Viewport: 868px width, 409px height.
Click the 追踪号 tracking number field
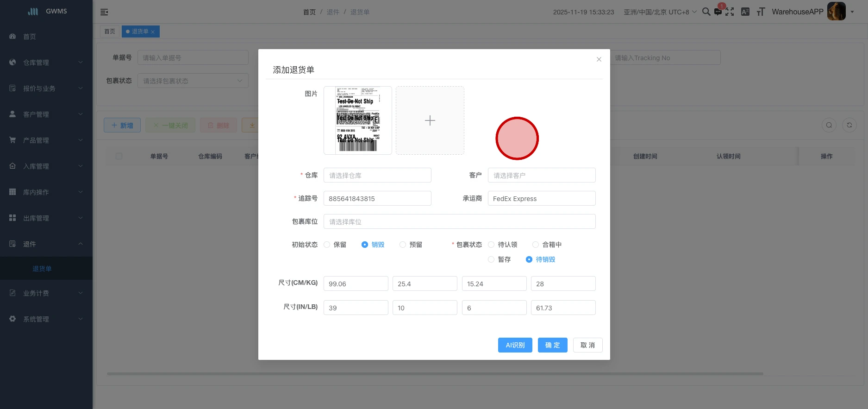pos(377,198)
